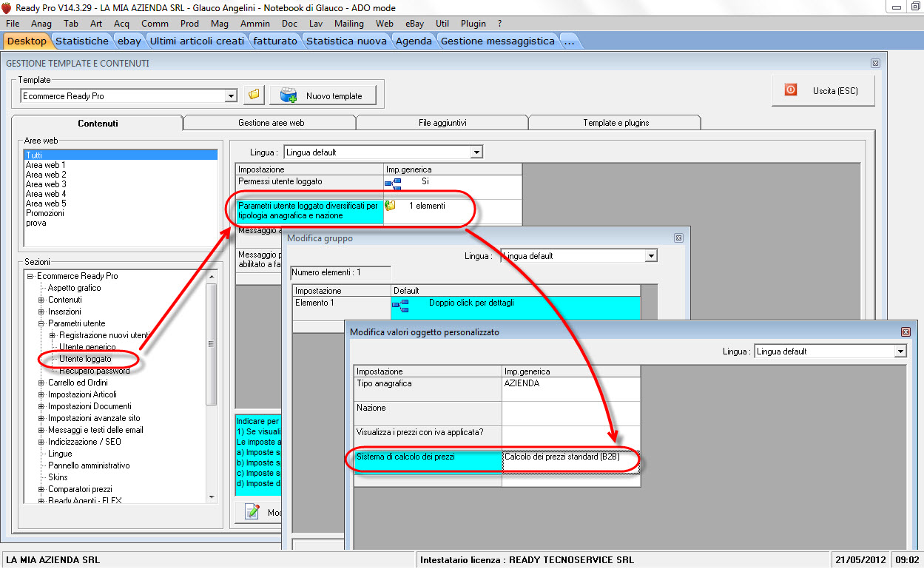Switch to the Gestione messaggistica tab

pos(497,41)
